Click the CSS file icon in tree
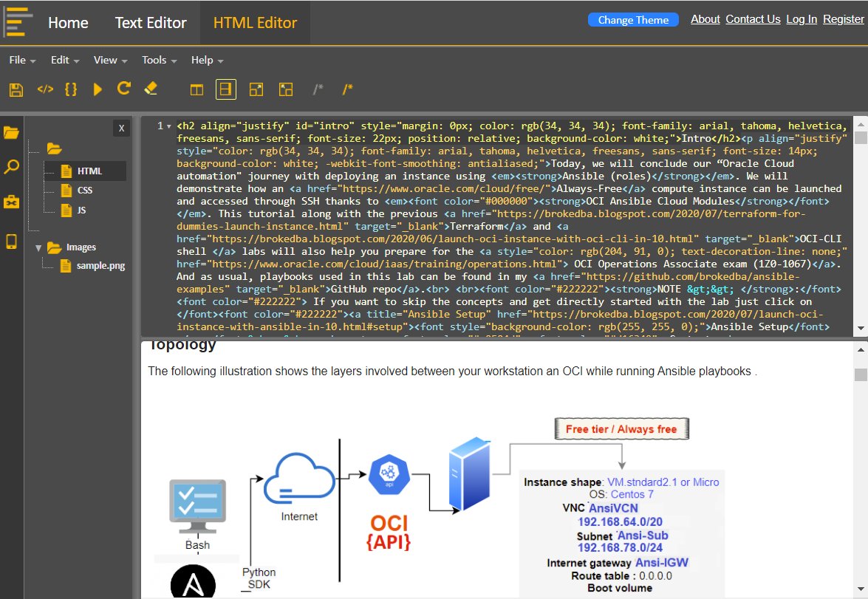The image size is (868, 599). pos(66,191)
